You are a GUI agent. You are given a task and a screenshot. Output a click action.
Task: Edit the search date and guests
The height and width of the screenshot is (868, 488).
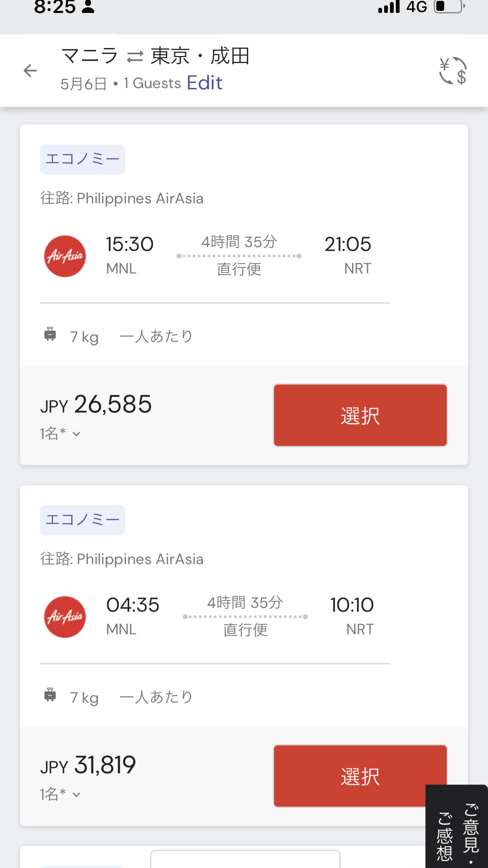(x=204, y=83)
